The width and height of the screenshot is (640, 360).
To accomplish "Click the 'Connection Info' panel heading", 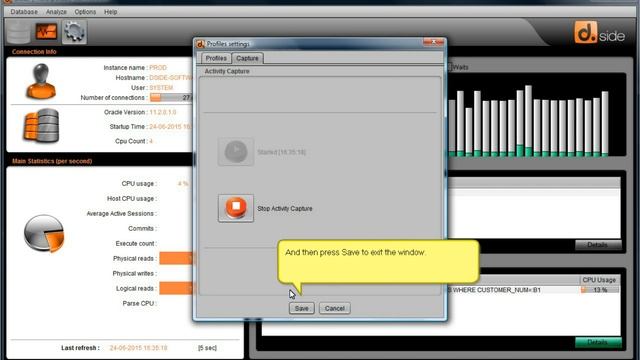I will pyautogui.click(x=34, y=52).
